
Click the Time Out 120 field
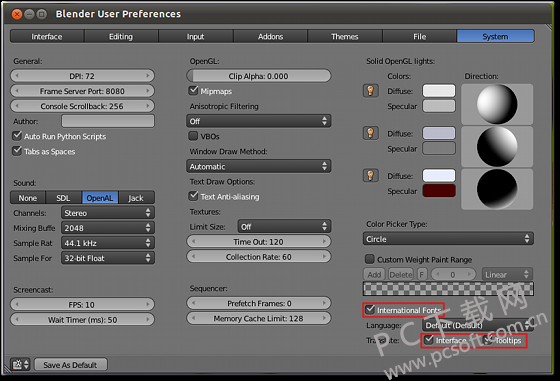click(259, 241)
